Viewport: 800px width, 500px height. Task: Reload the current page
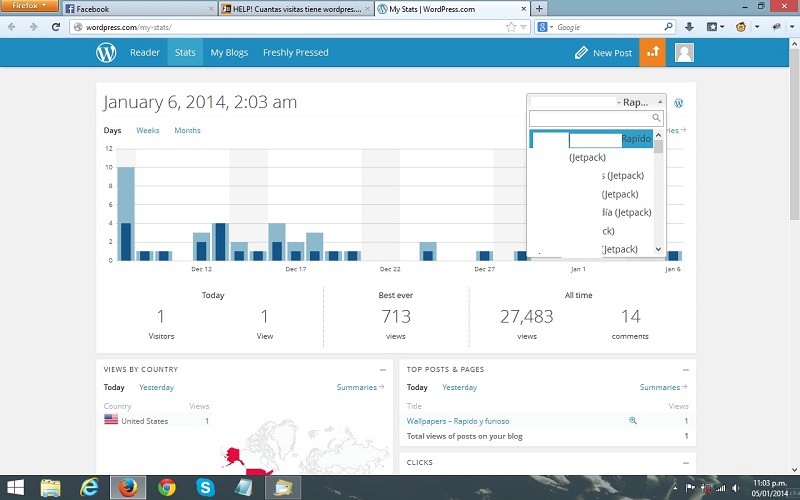56,27
